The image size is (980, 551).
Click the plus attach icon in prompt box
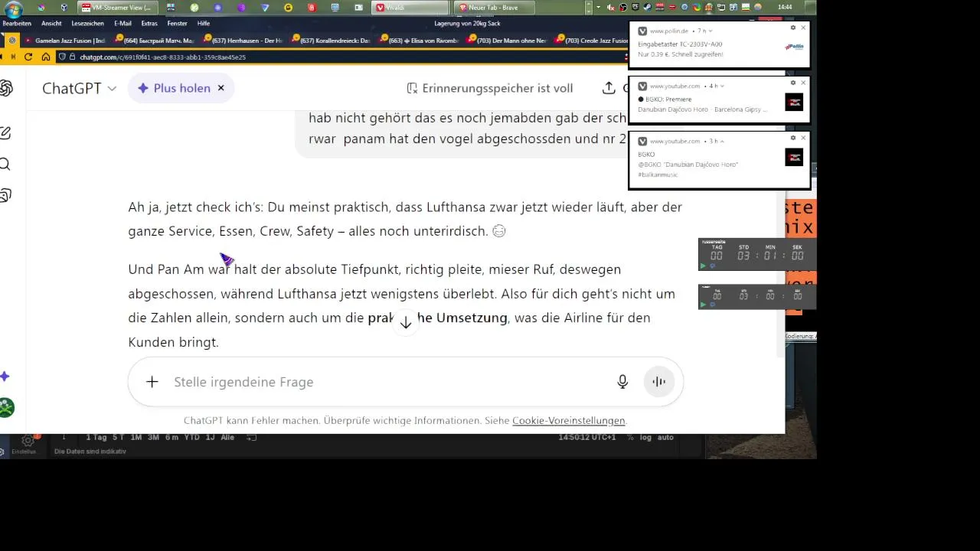(152, 382)
